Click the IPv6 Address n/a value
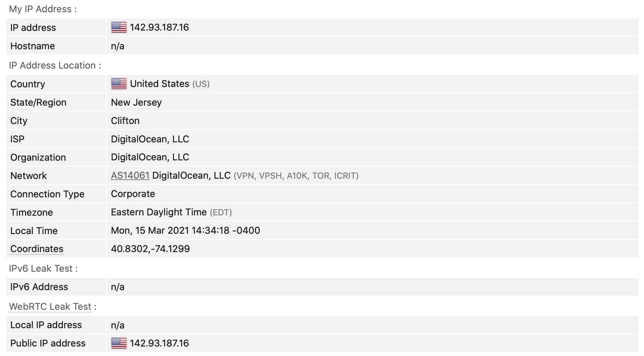This screenshot has height=356, width=644. coord(118,287)
